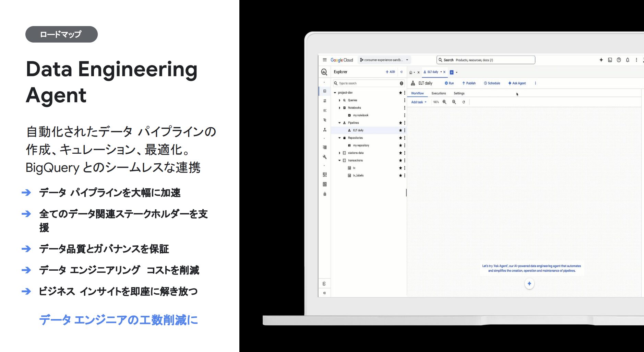Toggle the star on stations-data
This screenshot has width=644, height=352.
coord(400,153)
